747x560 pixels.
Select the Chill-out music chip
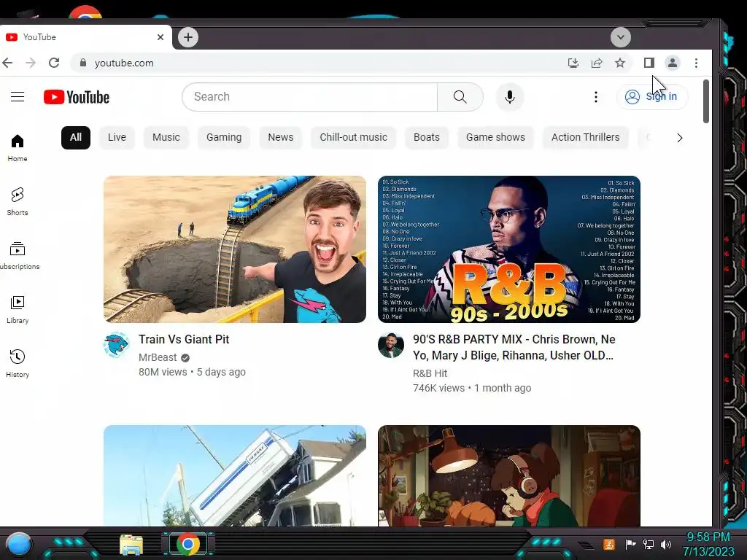tap(354, 138)
